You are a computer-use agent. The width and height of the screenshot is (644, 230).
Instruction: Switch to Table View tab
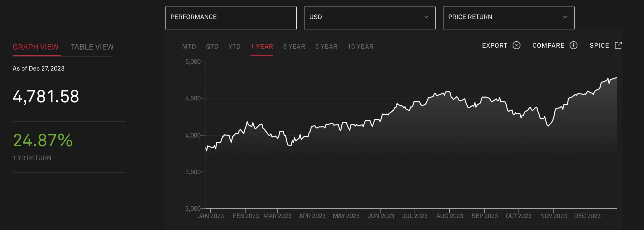point(92,47)
